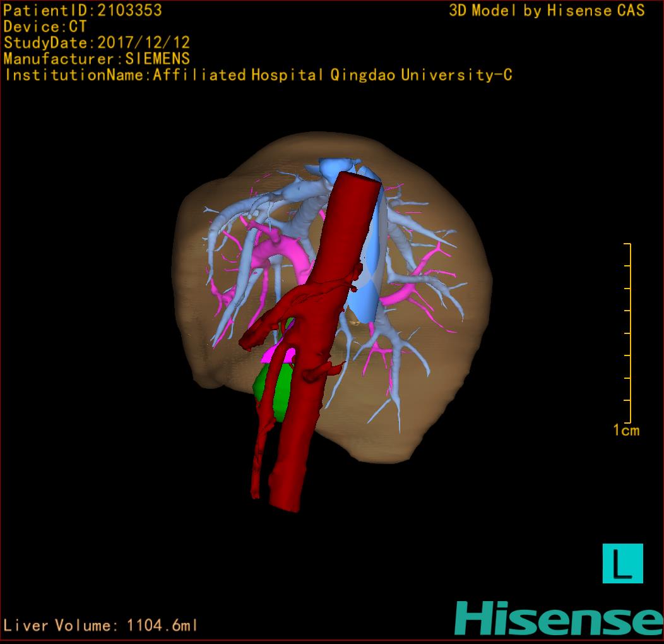The width and height of the screenshot is (664, 644).
Task: Click the yellow scale ruler
Action: tap(627, 333)
